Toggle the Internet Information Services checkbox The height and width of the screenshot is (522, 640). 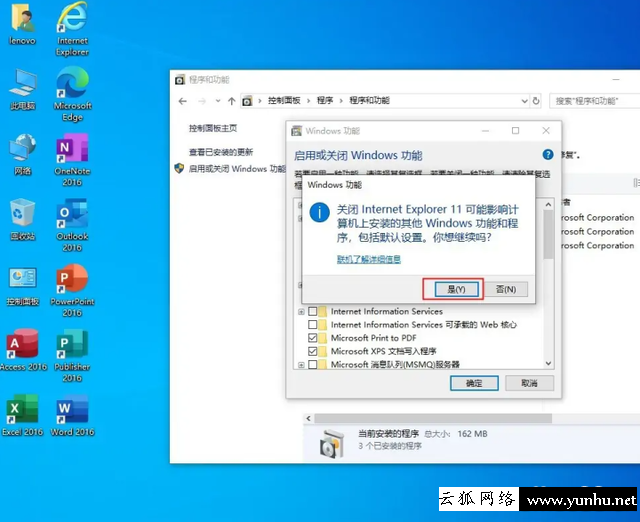pyautogui.click(x=313, y=311)
